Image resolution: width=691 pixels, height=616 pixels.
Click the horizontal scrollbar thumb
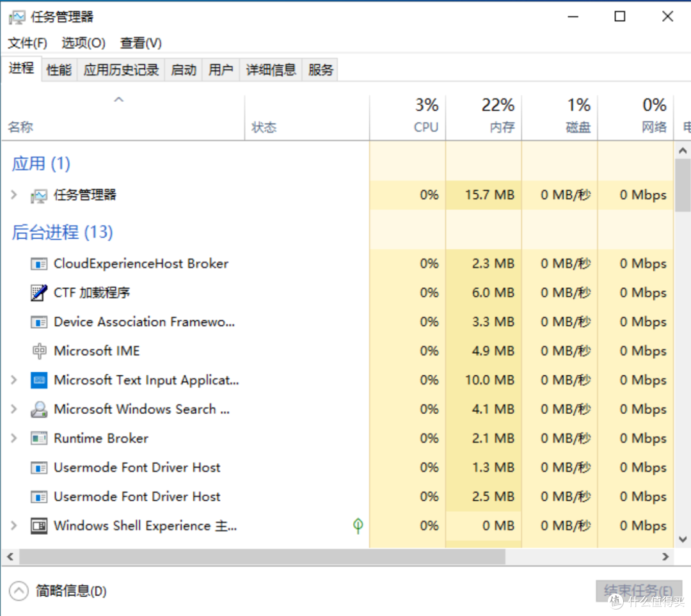[262, 557]
